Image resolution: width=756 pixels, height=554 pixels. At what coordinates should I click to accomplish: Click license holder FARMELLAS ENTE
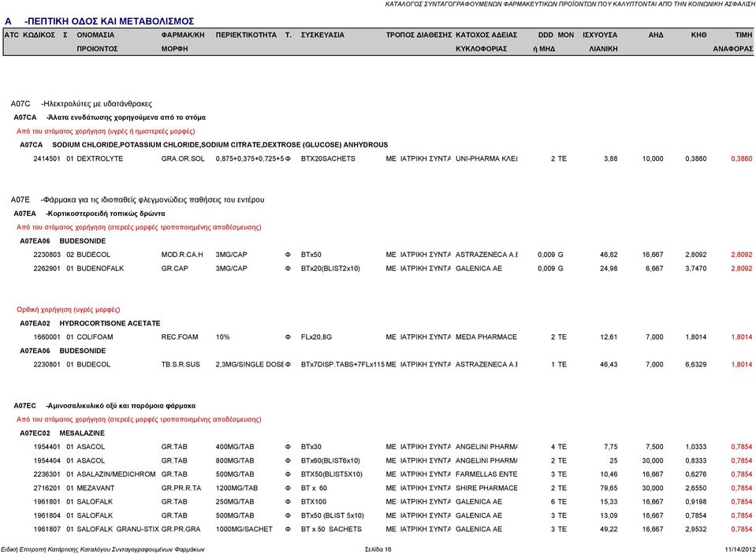coord(486,474)
